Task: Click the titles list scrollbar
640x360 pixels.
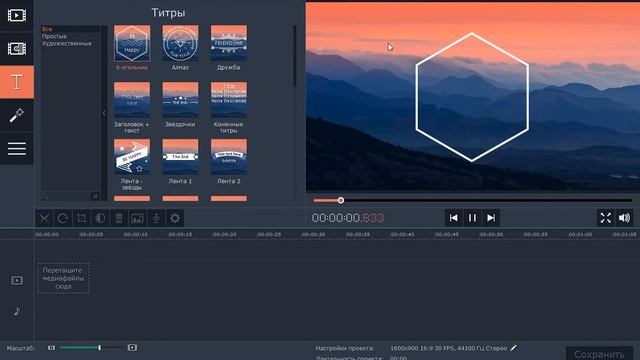Action: (x=295, y=56)
